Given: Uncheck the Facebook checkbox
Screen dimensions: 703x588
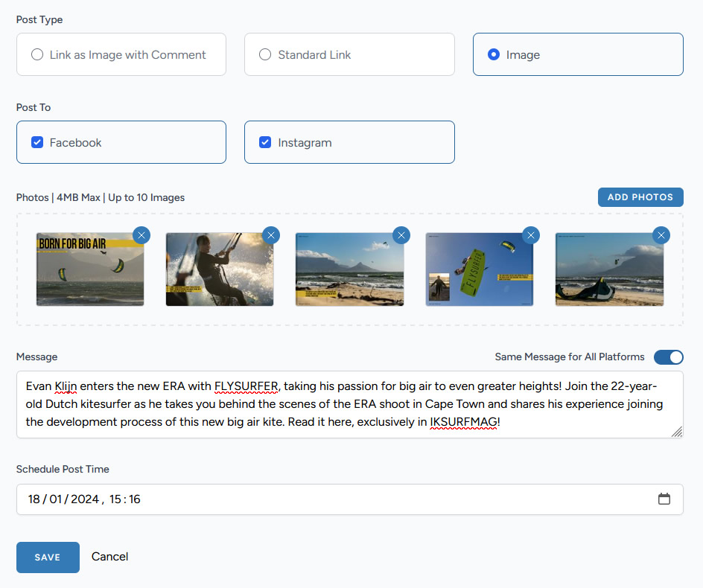Looking at the screenshot, I should (x=37, y=142).
